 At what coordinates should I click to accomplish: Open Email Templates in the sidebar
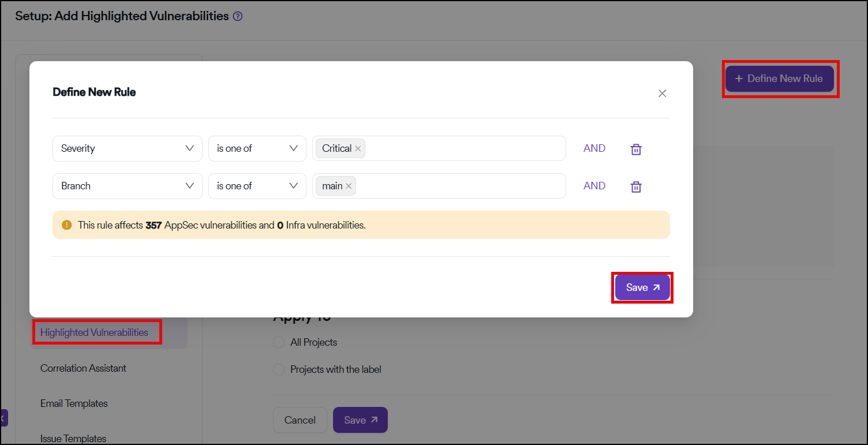click(74, 403)
